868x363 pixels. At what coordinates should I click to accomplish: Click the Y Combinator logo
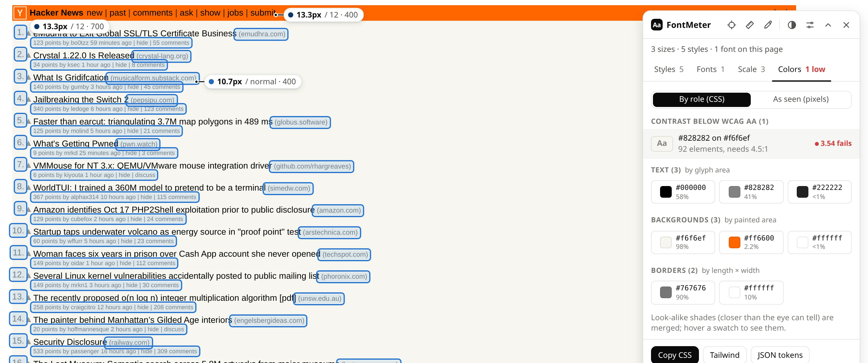tap(20, 13)
